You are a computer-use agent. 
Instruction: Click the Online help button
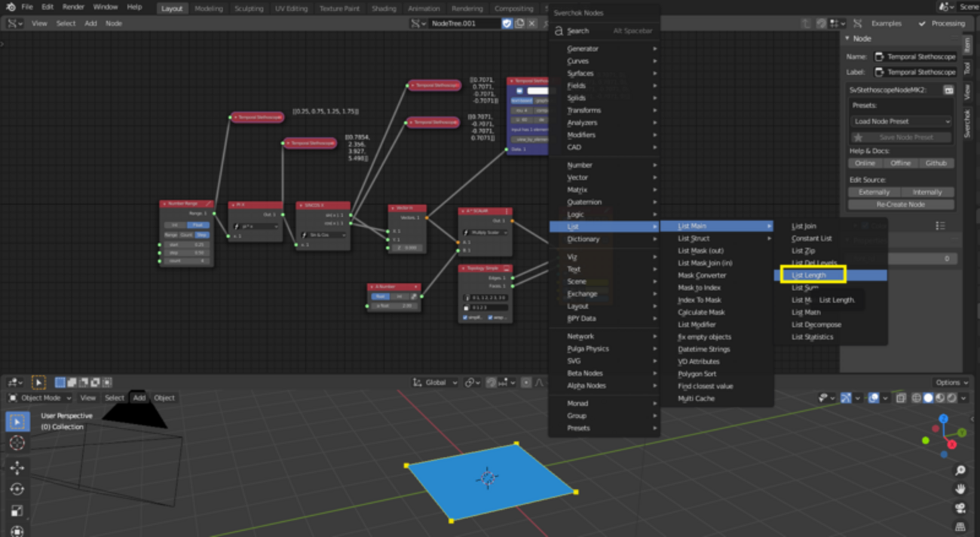click(x=865, y=163)
